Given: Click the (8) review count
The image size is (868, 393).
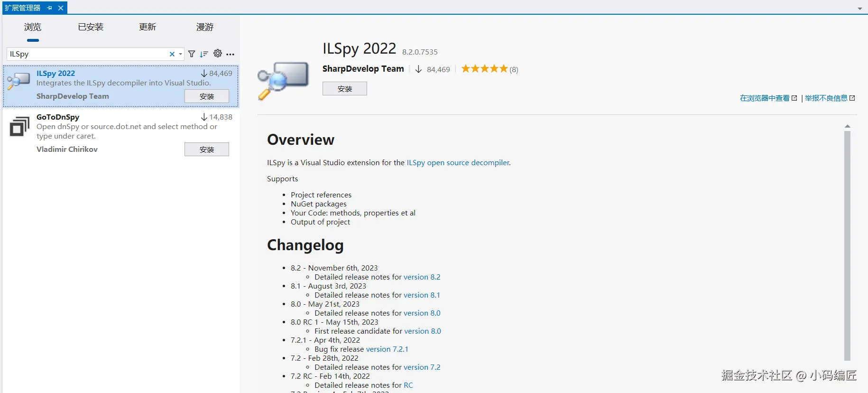Looking at the screenshot, I should point(514,70).
